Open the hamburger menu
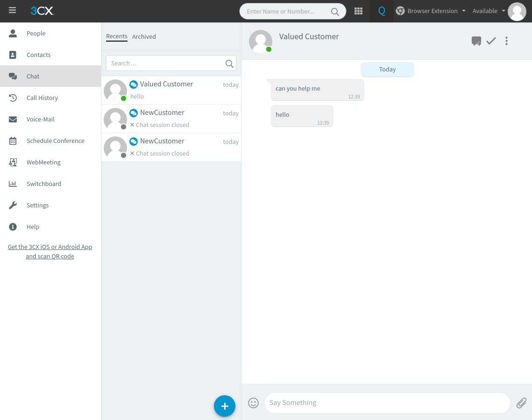532x420 pixels. pyautogui.click(x=12, y=10)
